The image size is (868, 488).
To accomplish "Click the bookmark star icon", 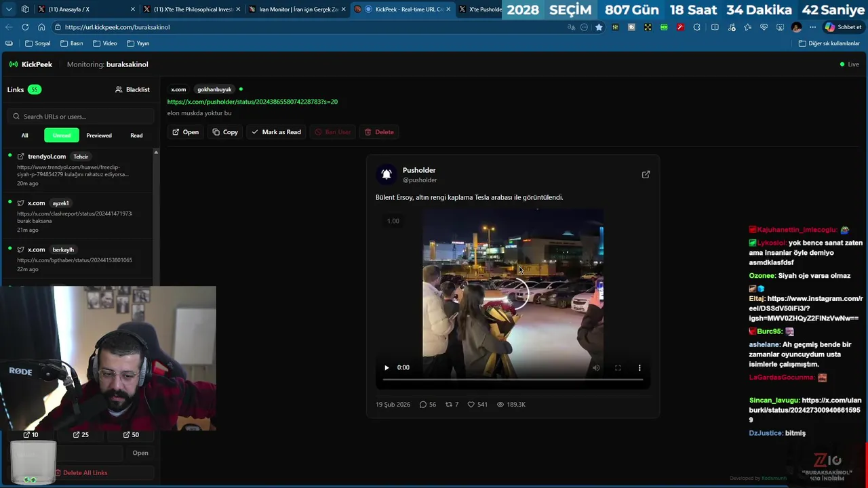I will click(x=599, y=27).
